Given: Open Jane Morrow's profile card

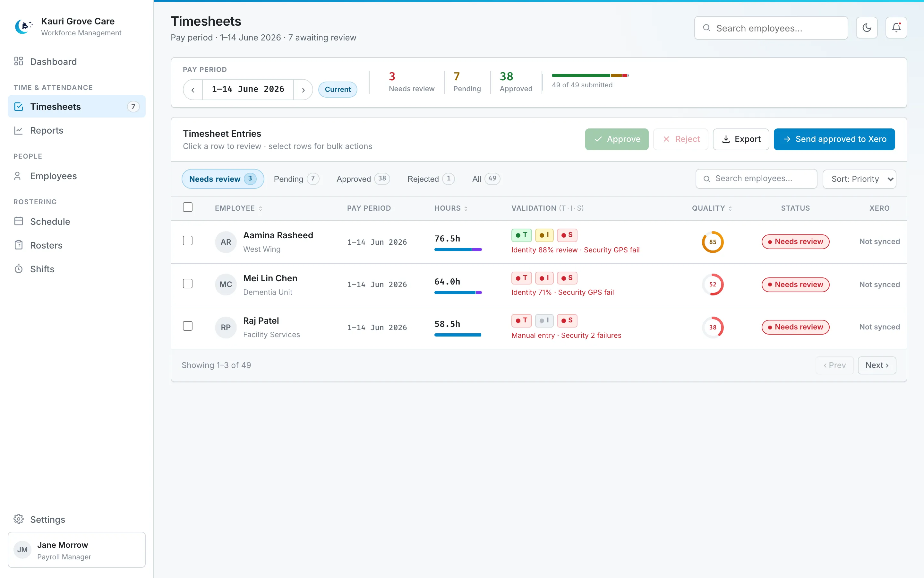Looking at the screenshot, I should [76, 550].
